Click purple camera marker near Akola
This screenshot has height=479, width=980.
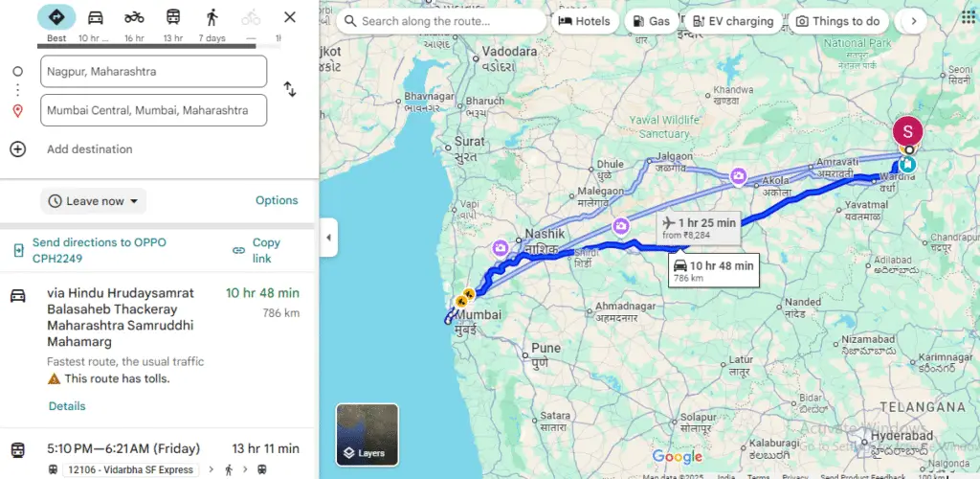point(738,176)
